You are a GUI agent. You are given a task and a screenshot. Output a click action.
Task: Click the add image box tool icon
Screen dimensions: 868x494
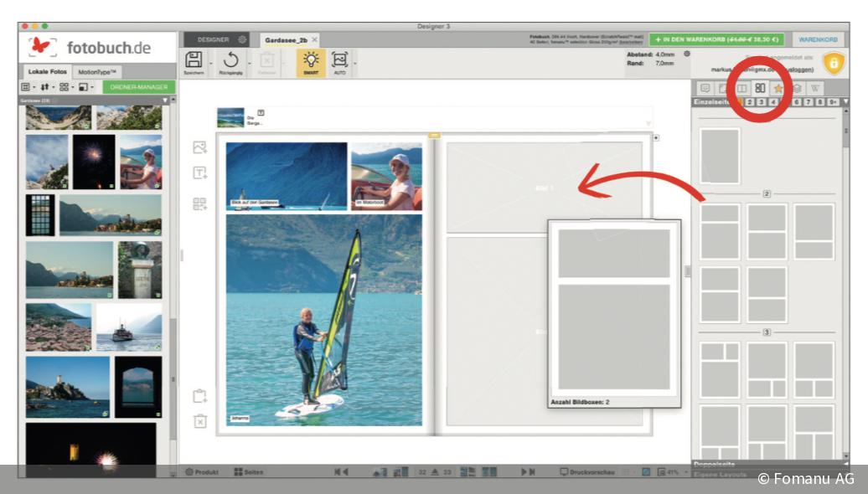[x=200, y=147]
